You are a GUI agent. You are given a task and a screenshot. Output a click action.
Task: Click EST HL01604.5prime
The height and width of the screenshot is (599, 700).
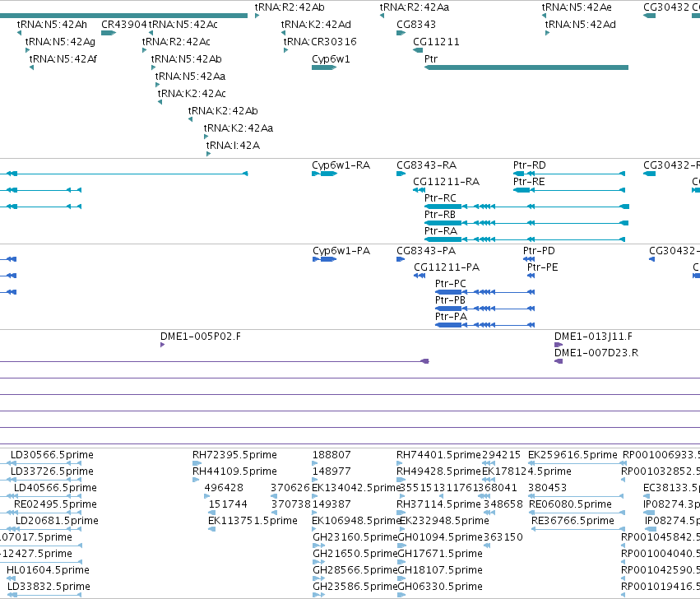[x=48, y=570]
